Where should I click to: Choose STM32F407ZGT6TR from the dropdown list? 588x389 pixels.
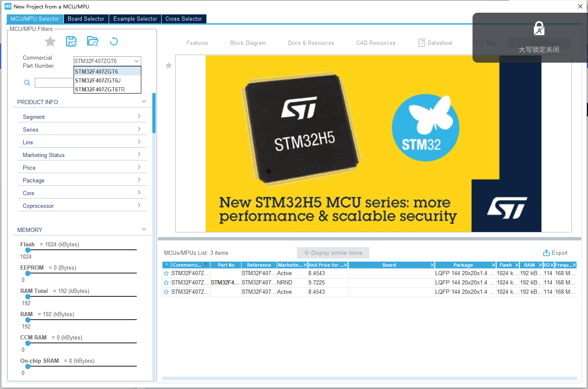pyautogui.click(x=107, y=89)
